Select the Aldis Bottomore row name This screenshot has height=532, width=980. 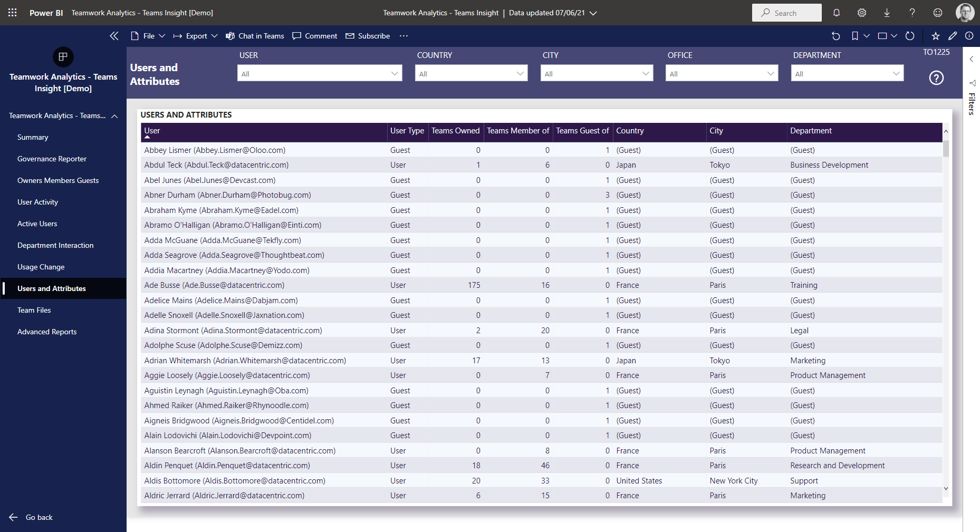(235, 481)
